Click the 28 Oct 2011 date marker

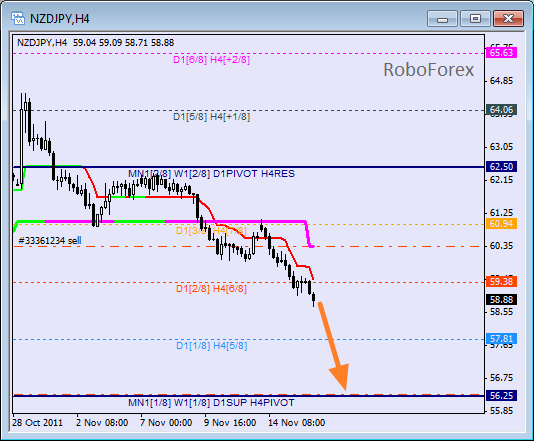pyautogui.click(x=37, y=423)
